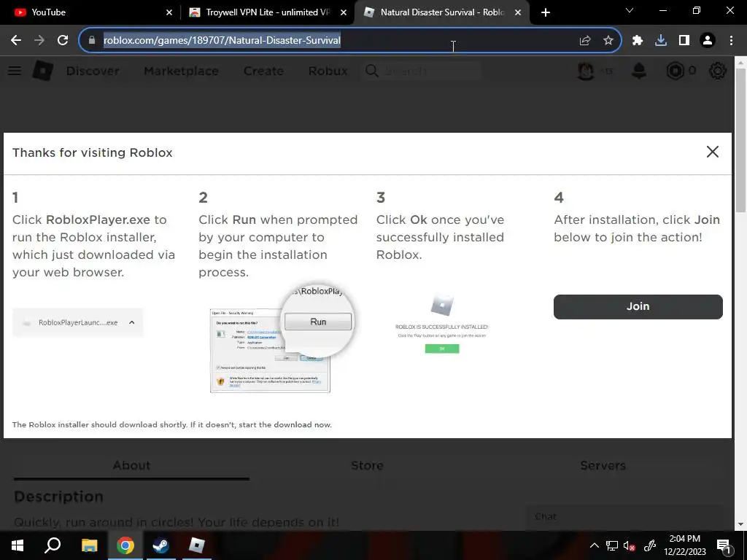Click the network tray icon
The width and height of the screenshot is (747, 560).
point(612,545)
